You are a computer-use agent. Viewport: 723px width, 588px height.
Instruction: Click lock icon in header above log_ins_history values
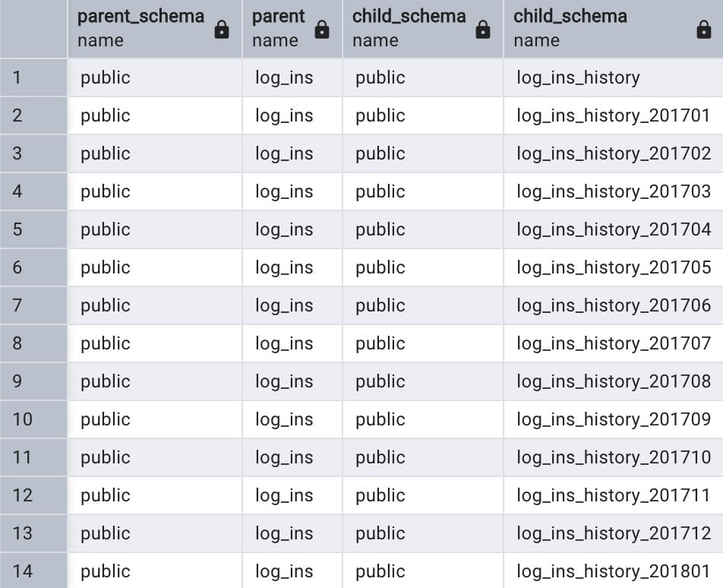[x=704, y=30]
